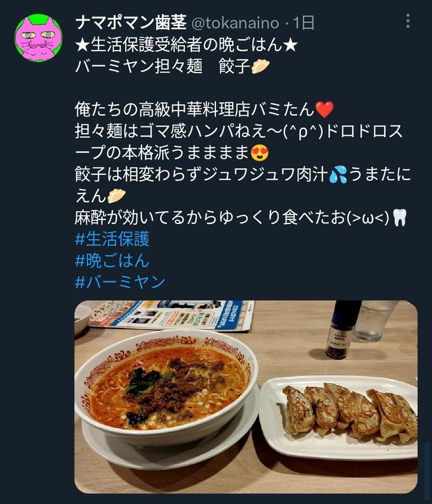Image resolution: width=432 pixels, height=504 pixels.
Task: Open the @tokanaino handle profile
Action: [x=235, y=23]
